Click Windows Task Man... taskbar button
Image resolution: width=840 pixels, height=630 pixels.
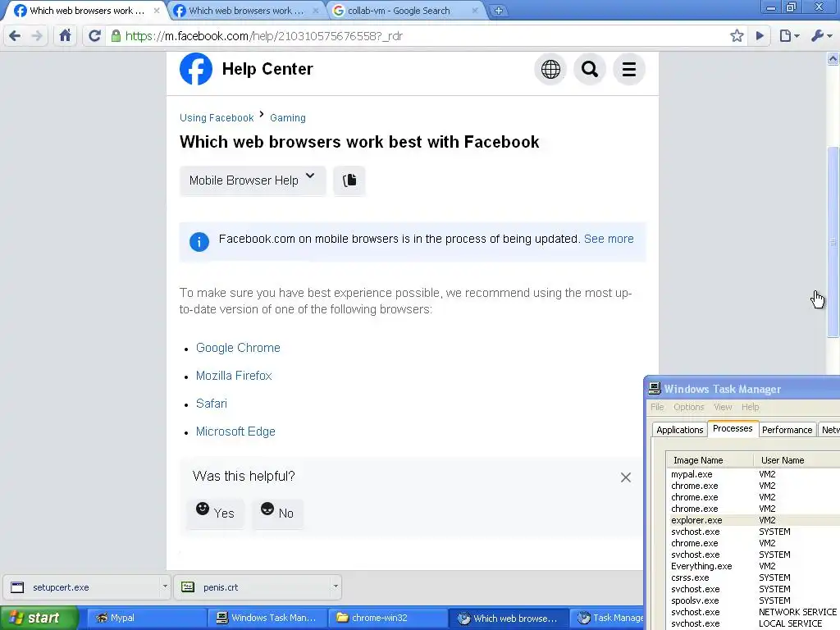click(267, 619)
